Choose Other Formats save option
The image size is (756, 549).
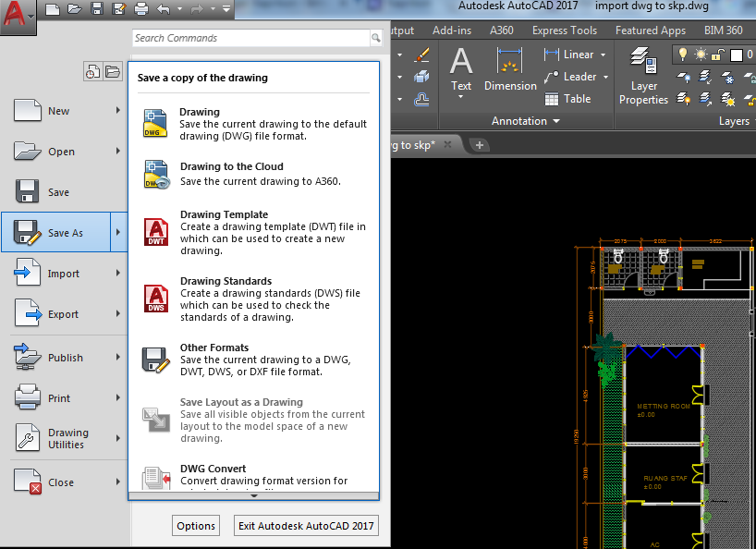253,360
